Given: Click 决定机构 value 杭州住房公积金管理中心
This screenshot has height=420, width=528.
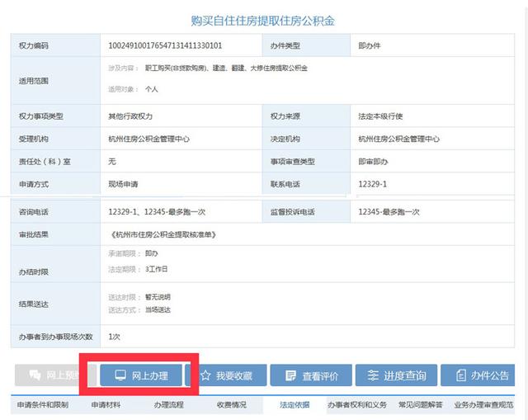Looking at the screenshot, I should [399, 139].
